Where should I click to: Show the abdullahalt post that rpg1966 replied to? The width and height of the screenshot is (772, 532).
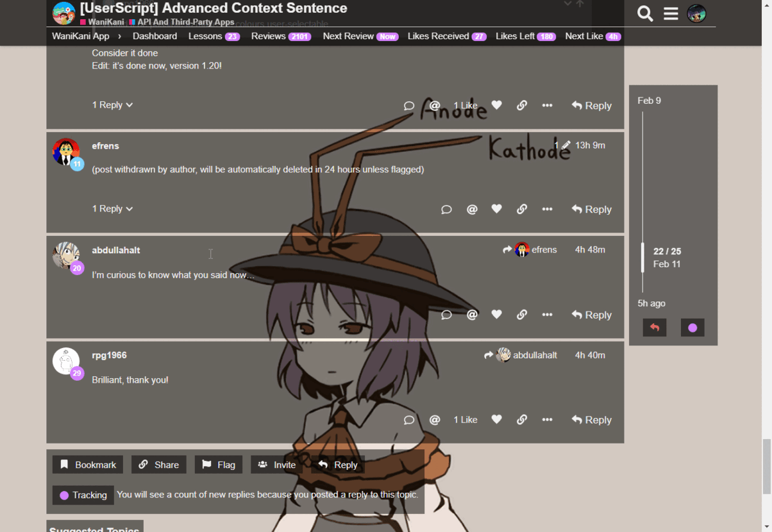521,355
